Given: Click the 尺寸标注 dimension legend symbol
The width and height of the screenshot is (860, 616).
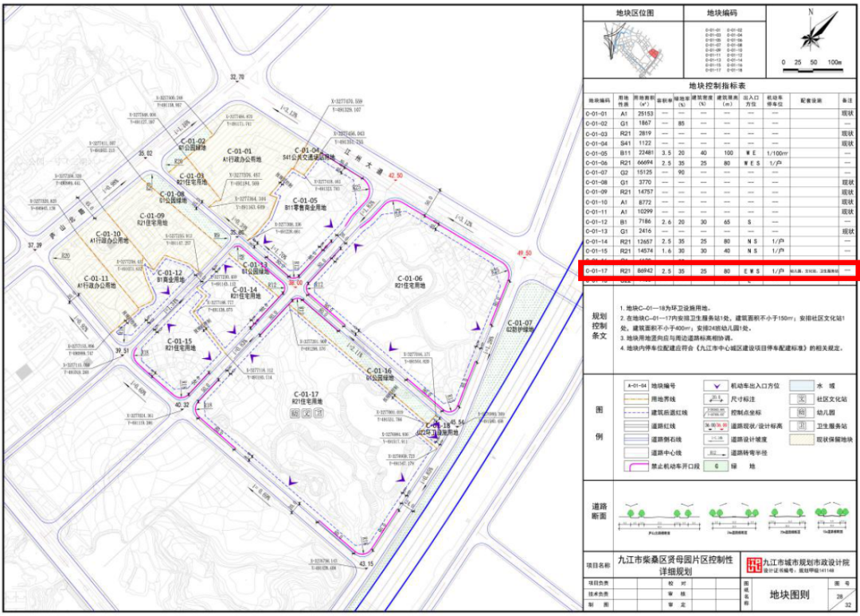Looking at the screenshot, I should click(717, 400).
